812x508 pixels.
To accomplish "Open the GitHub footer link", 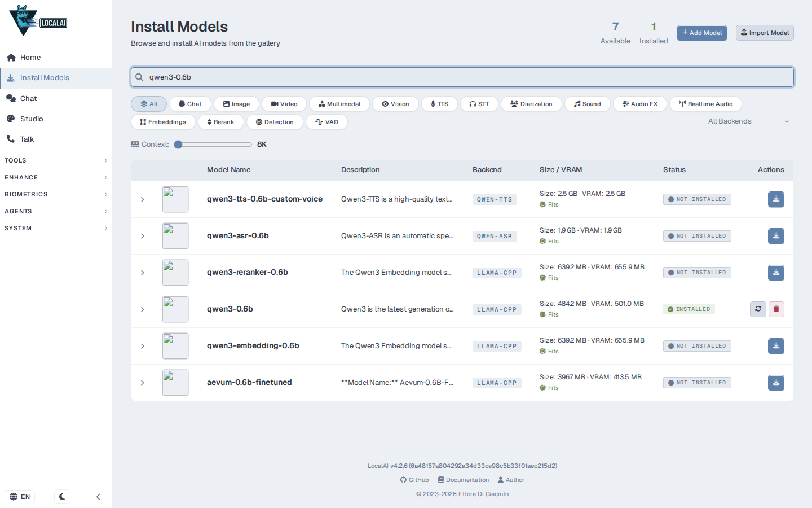I will [x=414, y=480].
